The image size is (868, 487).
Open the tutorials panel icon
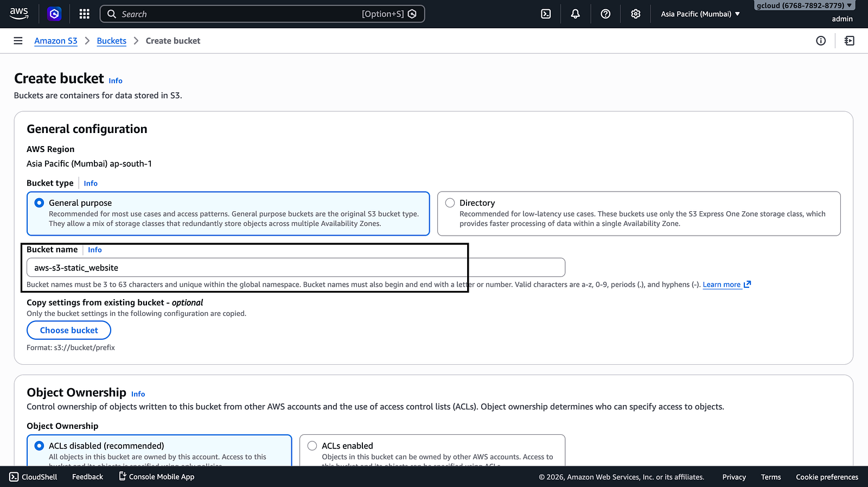click(850, 41)
